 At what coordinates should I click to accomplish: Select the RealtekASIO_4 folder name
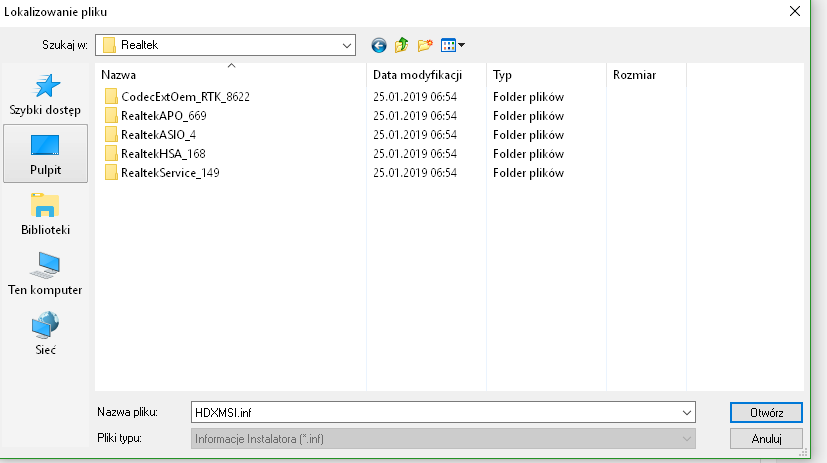[x=158, y=134]
